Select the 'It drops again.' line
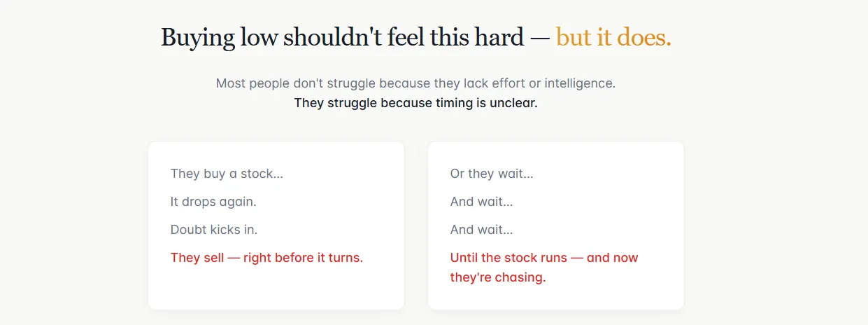Screen dimensions: 868x325 [213, 202]
